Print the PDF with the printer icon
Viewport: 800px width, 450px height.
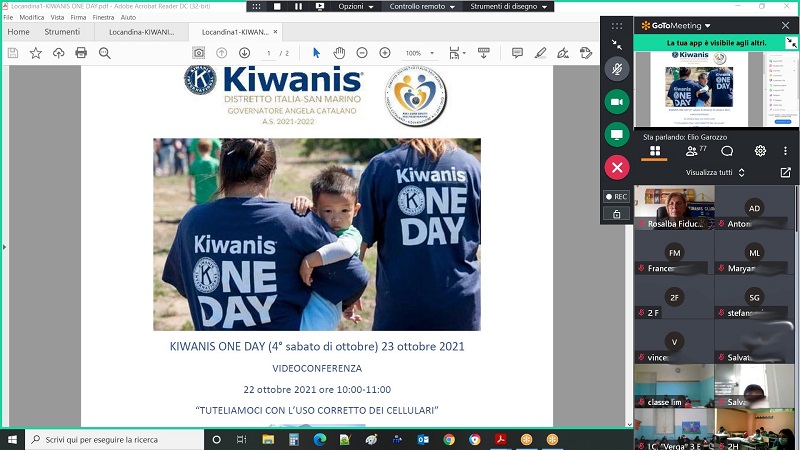pos(81,53)
